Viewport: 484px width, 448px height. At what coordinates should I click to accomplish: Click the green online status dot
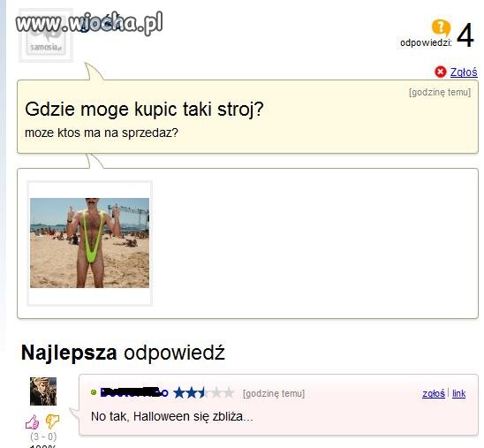94,392
